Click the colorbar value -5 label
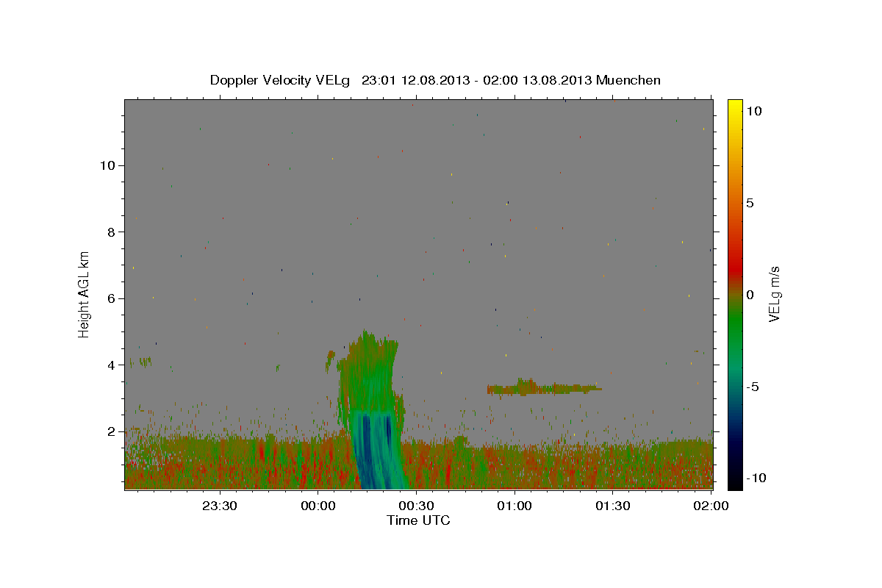This screenshot has width=882, height=588. point(752,387)
